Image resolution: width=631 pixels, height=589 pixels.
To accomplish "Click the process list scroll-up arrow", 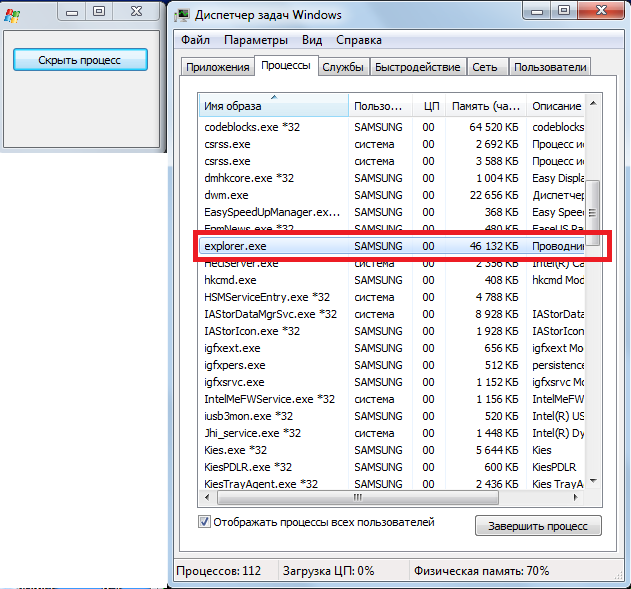I will coord(592,105).
